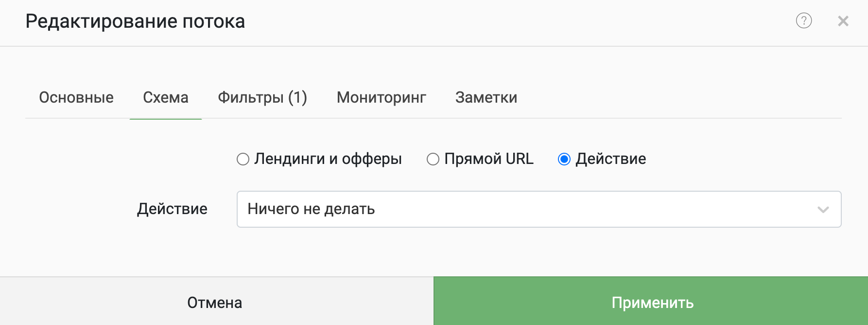The image size is (868, 325).
Task: Click the Лендинги и офферы option label text
Action: pyautogui.click(x=328, y=159)
